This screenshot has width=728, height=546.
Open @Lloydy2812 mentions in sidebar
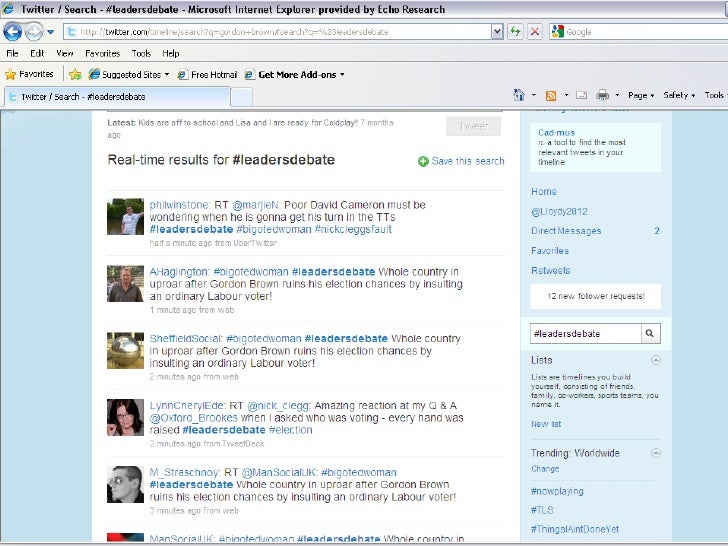(x=559, y=212)
